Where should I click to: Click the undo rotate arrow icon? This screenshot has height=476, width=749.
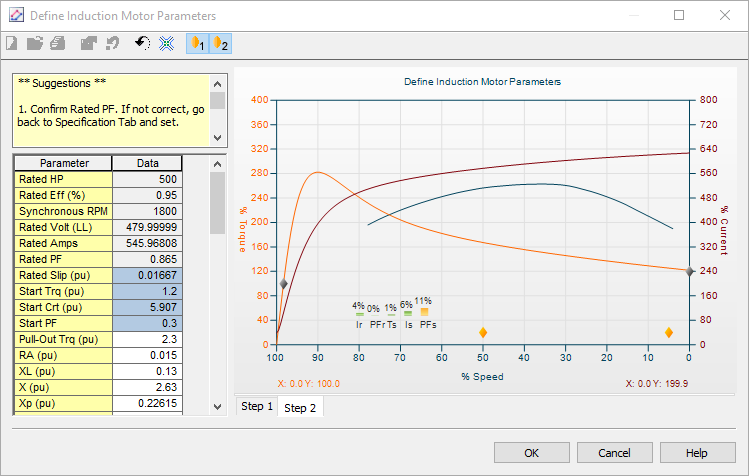tap(143, 44)
